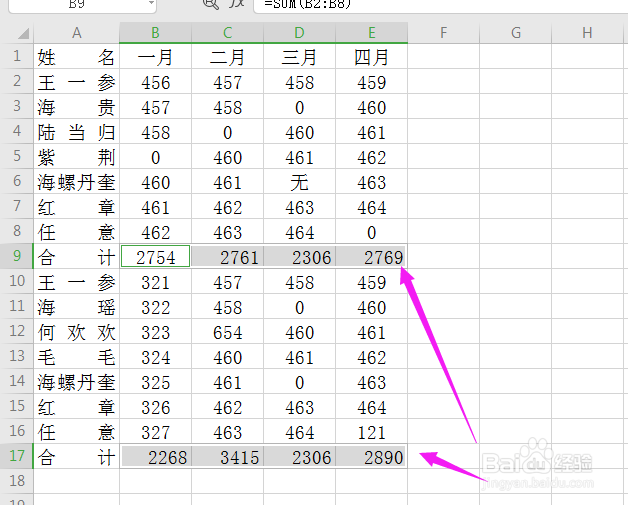The height and width of the screenshot is (505, 628).
Task: Select column B header
Action: coord(155,33)
